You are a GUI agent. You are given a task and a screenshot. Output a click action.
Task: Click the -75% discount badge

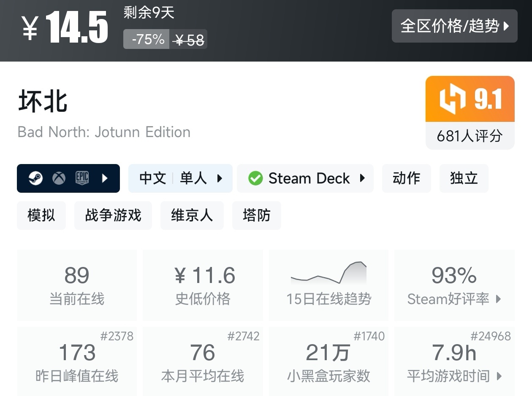point(147,39)
